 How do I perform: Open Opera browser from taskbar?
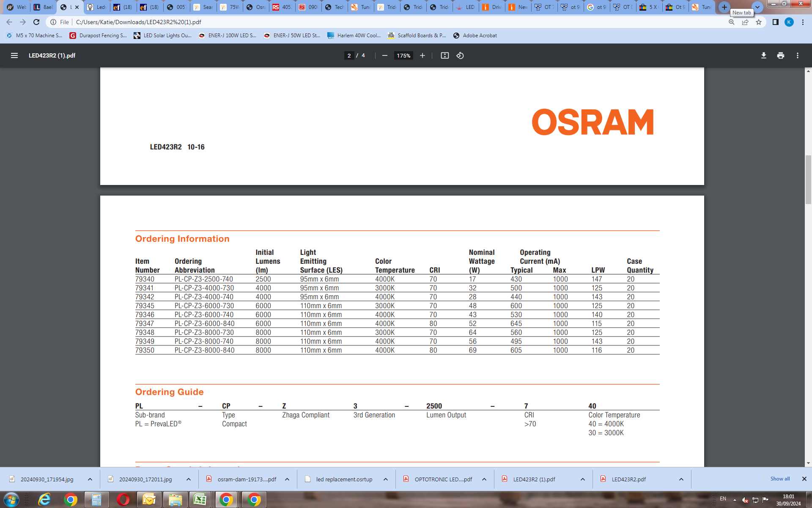click(123, 500)
